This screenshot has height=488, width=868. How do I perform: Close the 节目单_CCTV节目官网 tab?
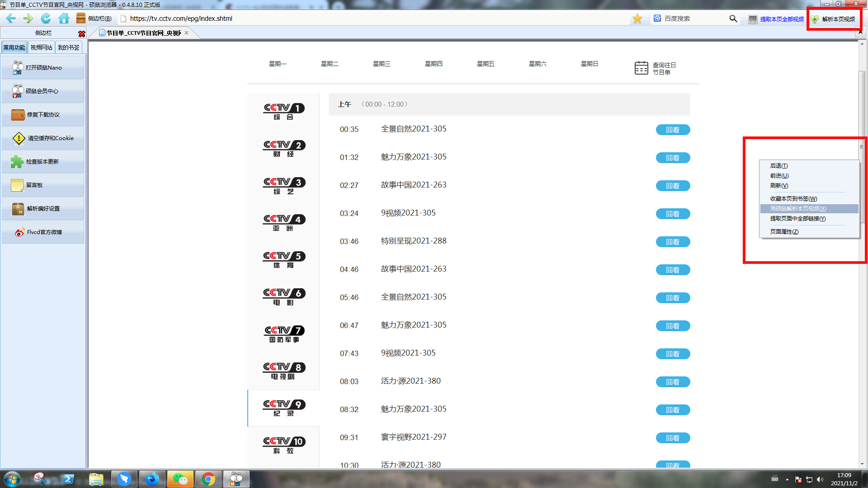[186, 33]
